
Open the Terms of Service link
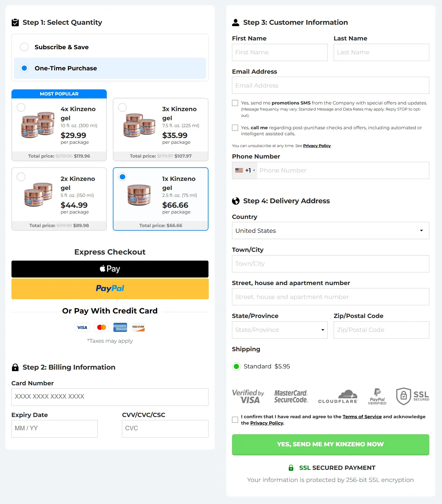click(x=362, y=417)
